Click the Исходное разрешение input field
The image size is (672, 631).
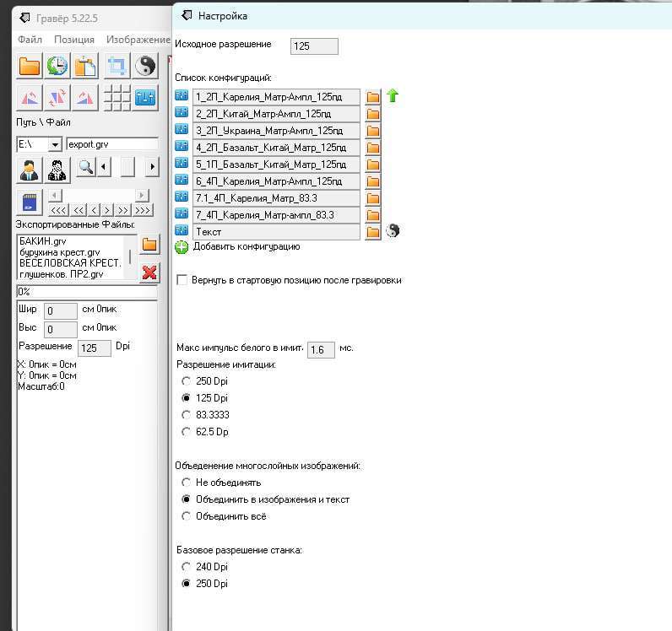pos(313,46)
